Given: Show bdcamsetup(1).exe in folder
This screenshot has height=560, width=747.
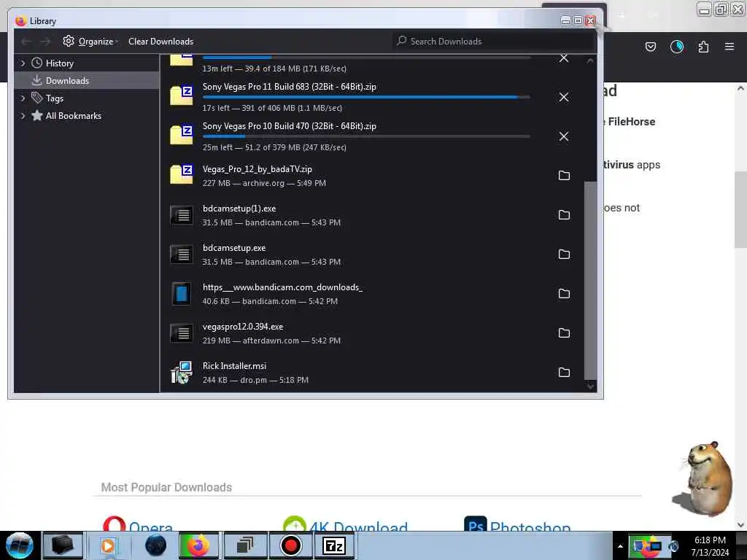Looking at the screenshot, I should pos(564,215).
